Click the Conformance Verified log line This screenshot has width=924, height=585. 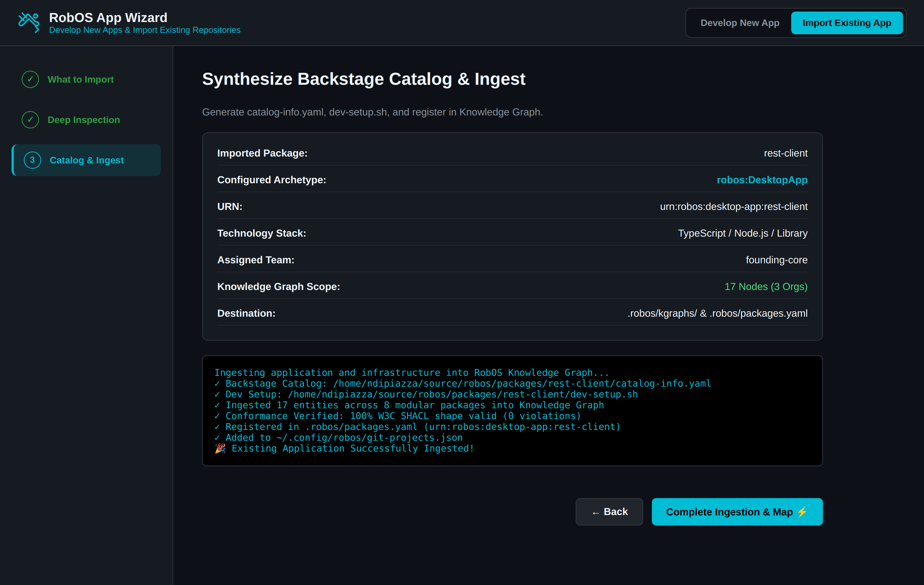(397, 415)
